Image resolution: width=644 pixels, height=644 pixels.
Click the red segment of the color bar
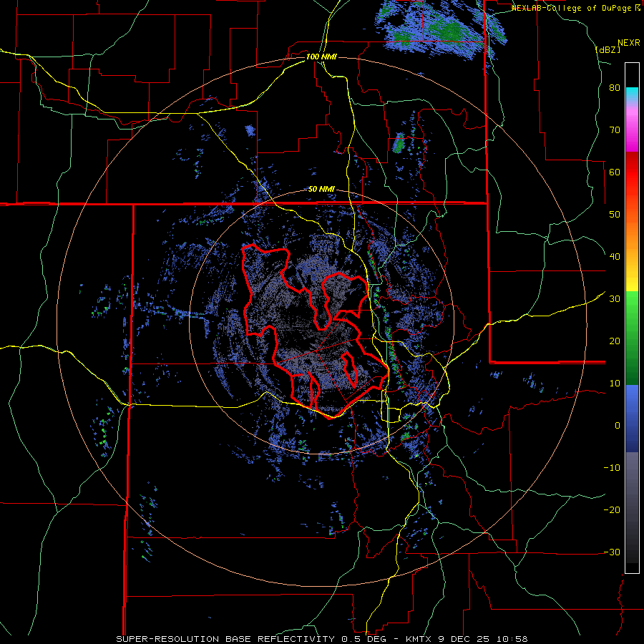point(632,172)
